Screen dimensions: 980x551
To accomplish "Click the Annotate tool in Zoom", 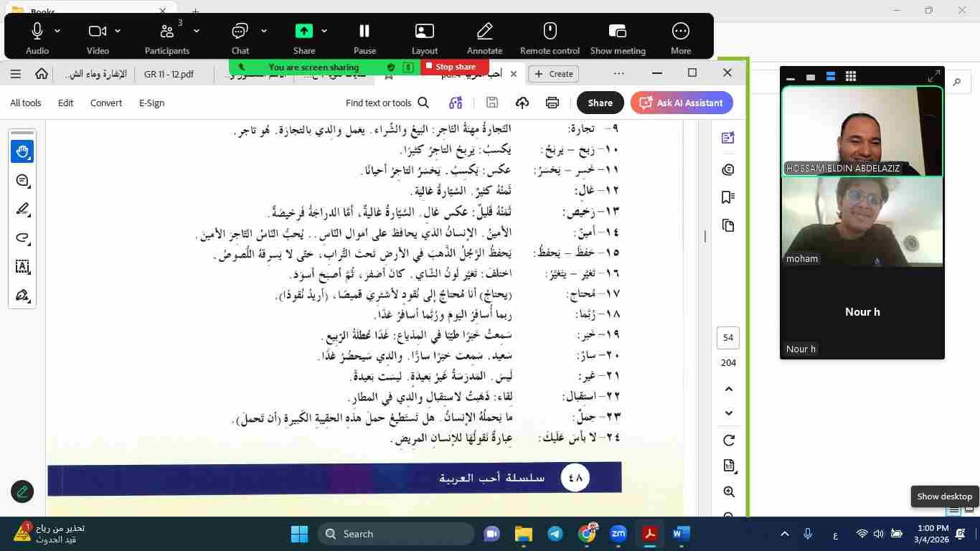I will (484, 37).
